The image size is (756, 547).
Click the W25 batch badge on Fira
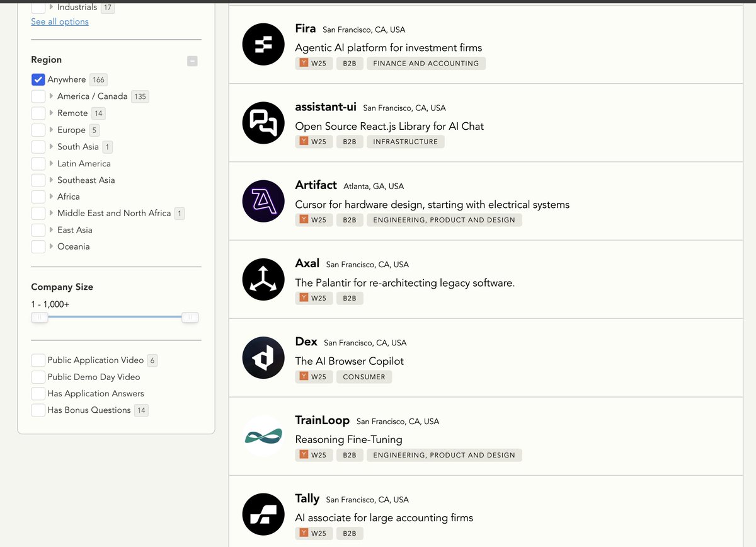(x=313, y=63)
